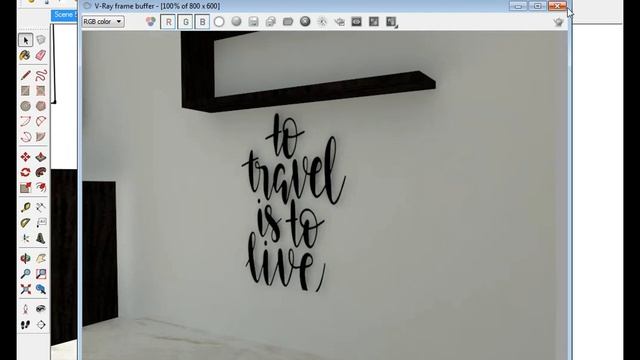The image size is (640, 360).
Task: Select the 3D Text tool
Action: pyautogui.click(x=41, y=238)
